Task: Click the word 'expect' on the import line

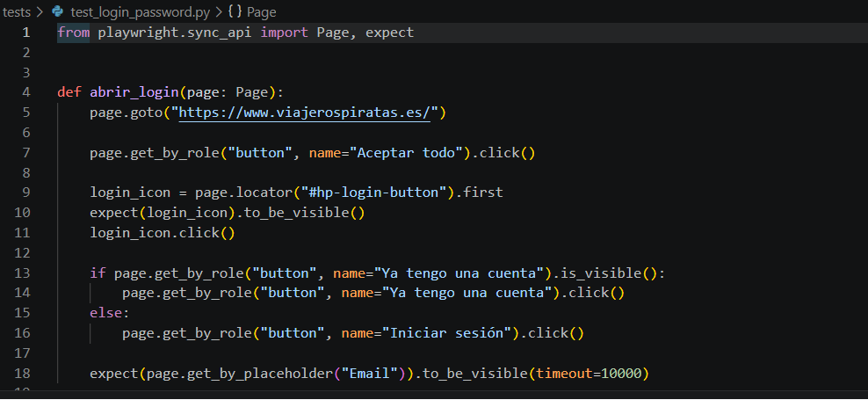Action: [390, 33]
